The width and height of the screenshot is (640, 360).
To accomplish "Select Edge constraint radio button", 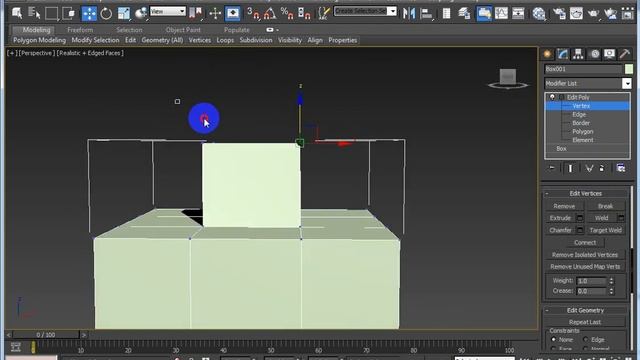I will tap(586, 339).
